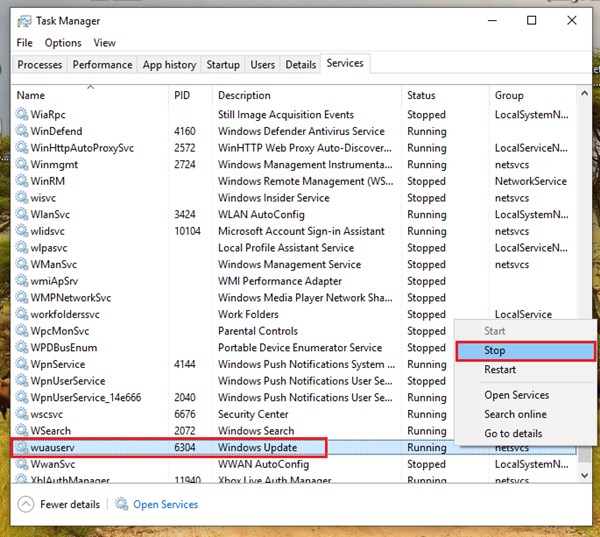Screen dimensions: 600x537
Task: Select the Security Center description
Action: (x=253, y=414)
